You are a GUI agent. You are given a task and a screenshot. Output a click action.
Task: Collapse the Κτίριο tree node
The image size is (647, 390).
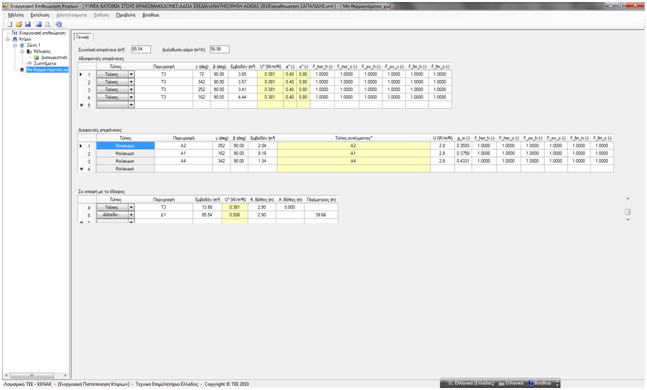pos(8,39)
